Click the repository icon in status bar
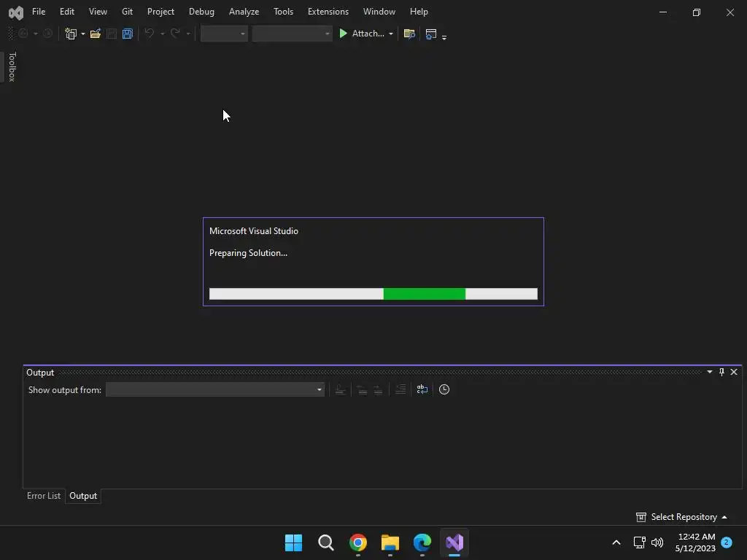747x560 pixels. click(x=641, y=517)
